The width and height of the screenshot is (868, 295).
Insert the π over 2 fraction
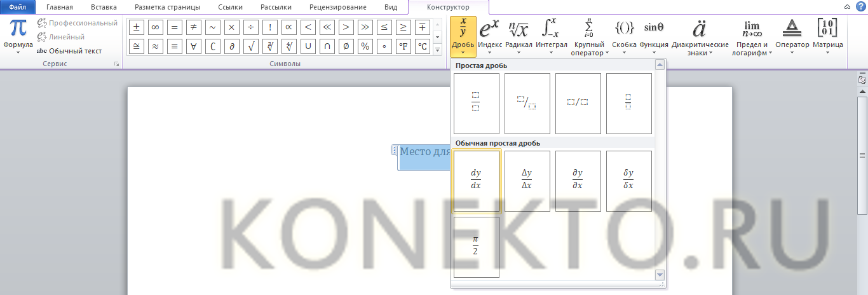pos(476,247)
